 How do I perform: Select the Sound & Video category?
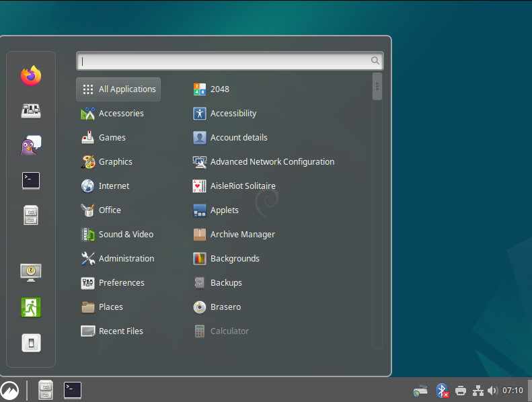[x=117, y=235]
